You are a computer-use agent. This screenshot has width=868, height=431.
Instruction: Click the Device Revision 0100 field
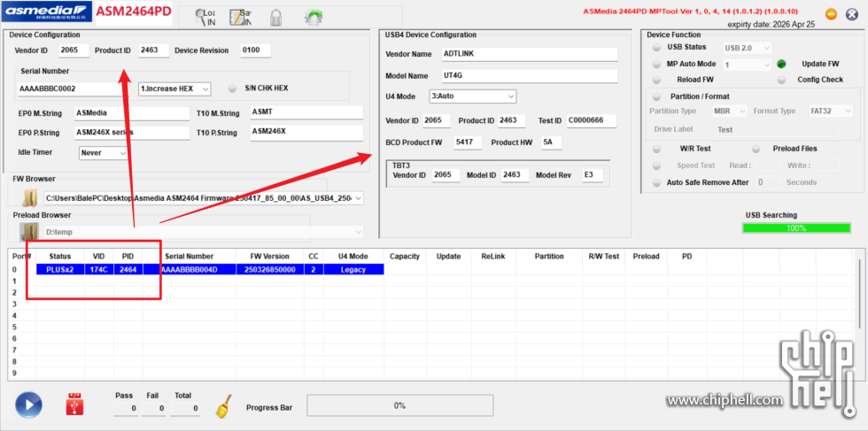(x=256, y=50)
